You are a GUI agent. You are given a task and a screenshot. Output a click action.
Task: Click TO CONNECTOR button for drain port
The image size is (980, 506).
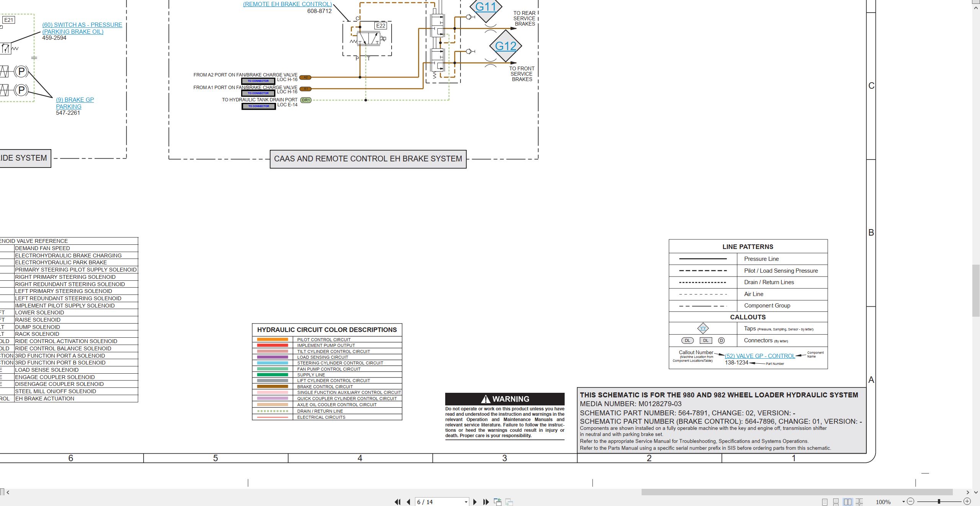pos(258,106)
